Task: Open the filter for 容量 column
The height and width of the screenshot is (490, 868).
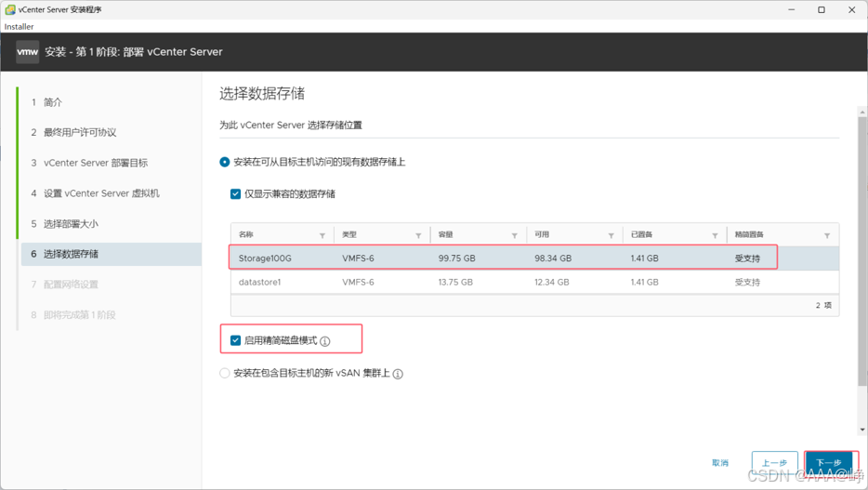Action: (514, 236)
